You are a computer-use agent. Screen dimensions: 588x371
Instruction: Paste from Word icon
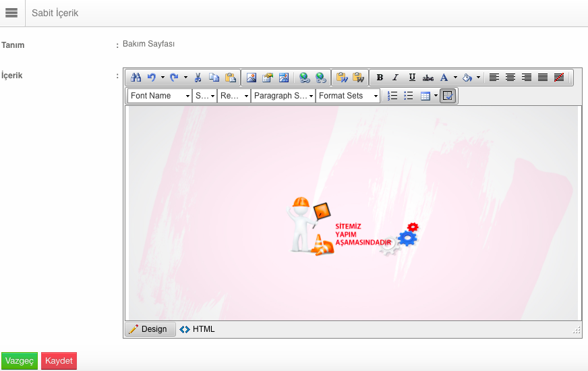pyautogui.click(x=342, y=78)
